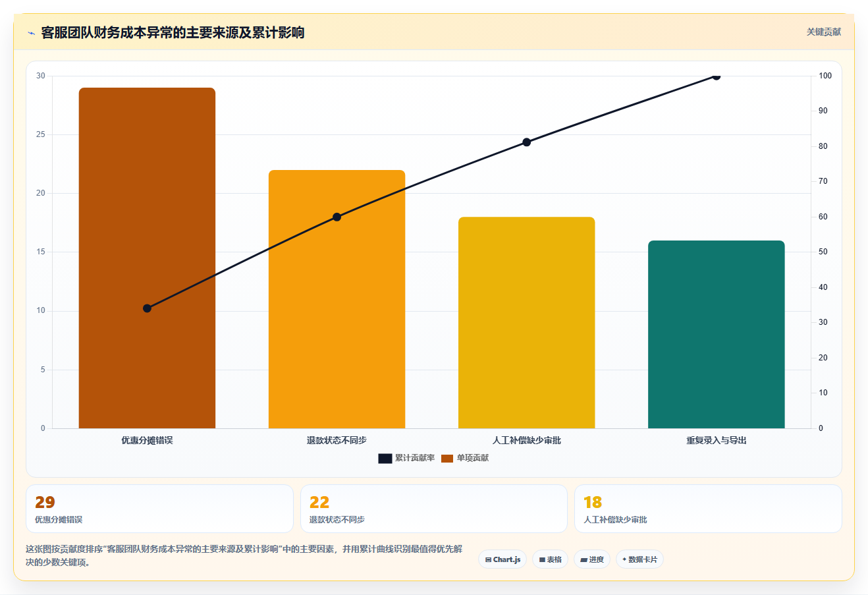Click the cumulative line point over 优惠分摊错误
Viewport: 868px width, 595px height.
click(x=147, y=308)
